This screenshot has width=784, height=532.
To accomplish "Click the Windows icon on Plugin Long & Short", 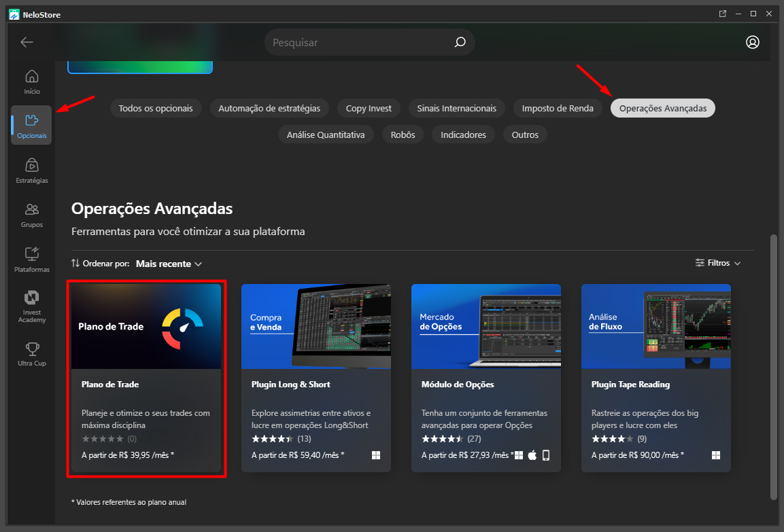I will tap(376, 455).
